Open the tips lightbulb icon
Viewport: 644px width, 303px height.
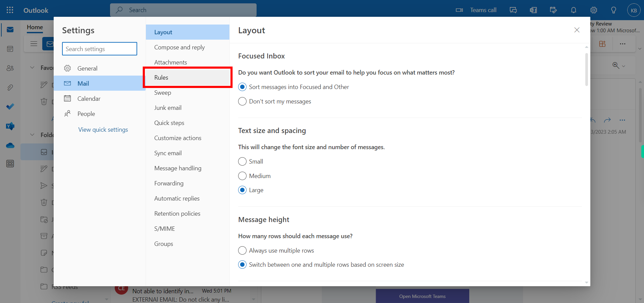(x=613, y=10)
